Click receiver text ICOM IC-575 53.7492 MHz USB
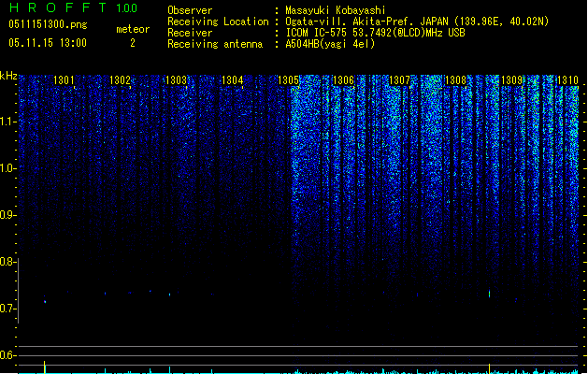 [376, 33]
